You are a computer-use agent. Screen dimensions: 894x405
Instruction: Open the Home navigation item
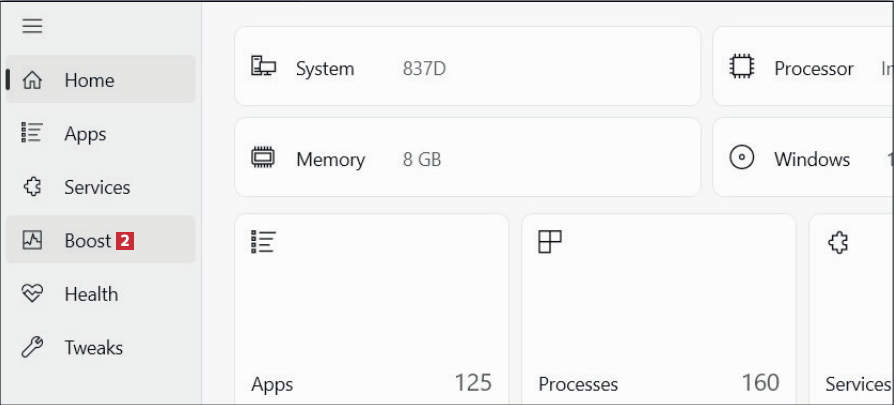point(89,81)
